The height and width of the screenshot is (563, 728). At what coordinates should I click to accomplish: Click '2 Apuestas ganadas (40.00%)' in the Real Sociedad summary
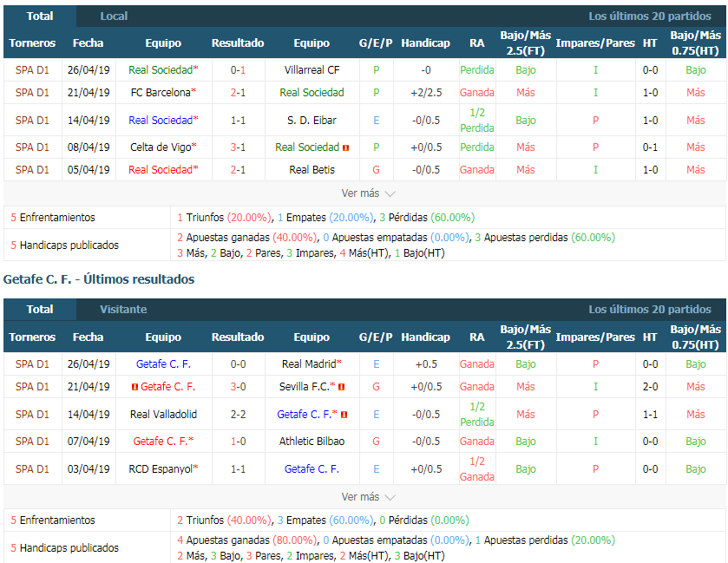point(247,237)
